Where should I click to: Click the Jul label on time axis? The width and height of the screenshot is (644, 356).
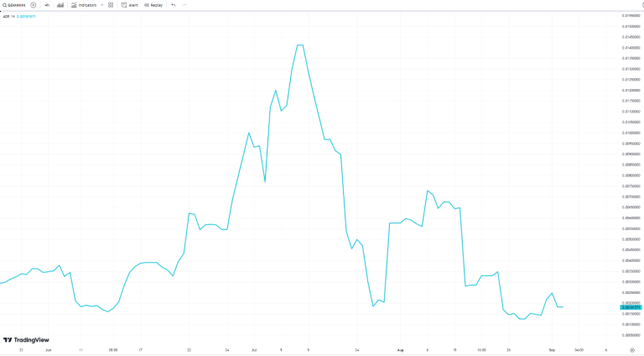click(253, 348)
